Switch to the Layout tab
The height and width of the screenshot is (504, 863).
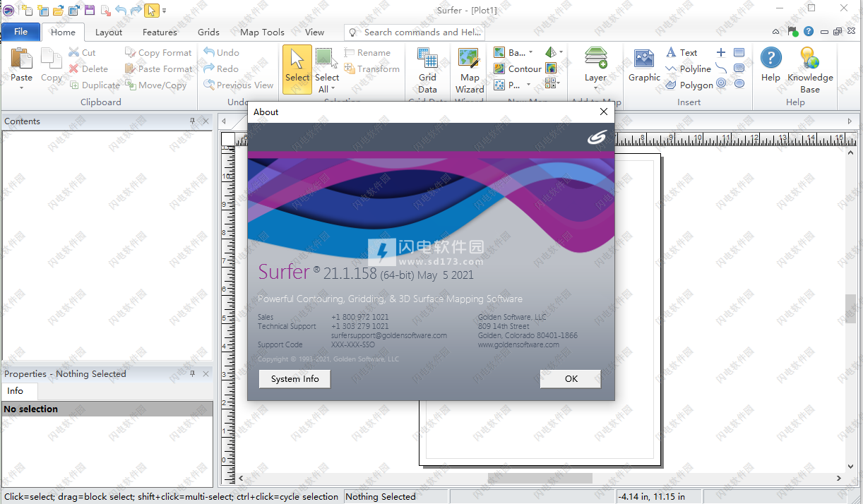[x=109, y=32]
